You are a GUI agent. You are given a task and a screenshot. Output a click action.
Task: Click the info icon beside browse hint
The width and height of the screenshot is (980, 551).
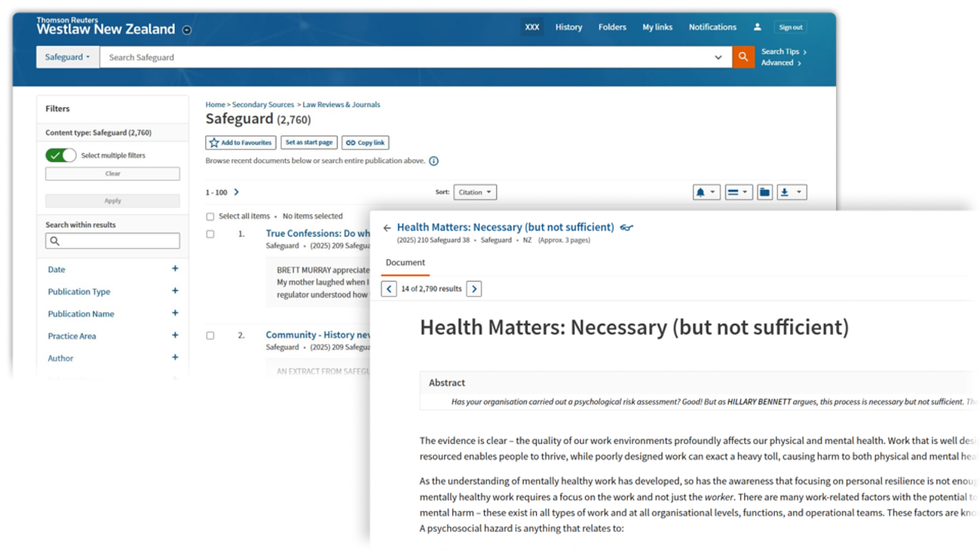point(434,161)
